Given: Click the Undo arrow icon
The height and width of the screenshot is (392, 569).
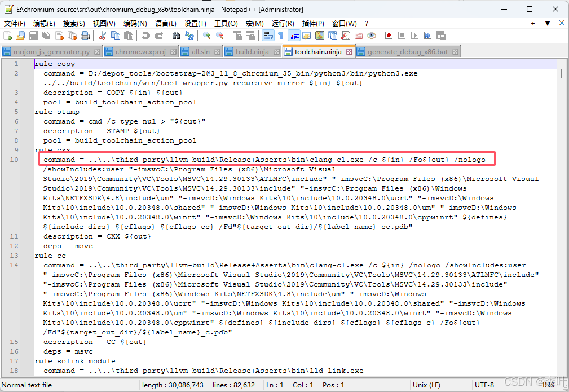Looking at the screenshot, I should pyautogui.click(x=145, y=36).
